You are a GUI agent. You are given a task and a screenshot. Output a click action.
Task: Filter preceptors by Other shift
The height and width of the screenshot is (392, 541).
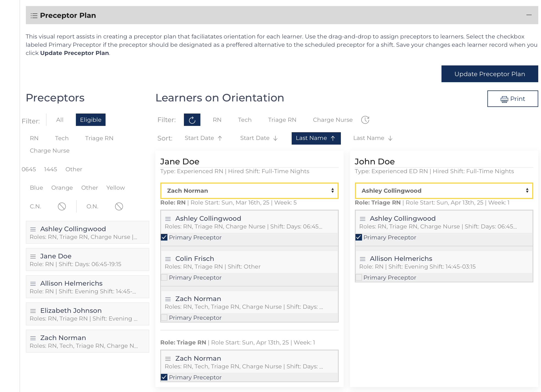coord(74,169)
